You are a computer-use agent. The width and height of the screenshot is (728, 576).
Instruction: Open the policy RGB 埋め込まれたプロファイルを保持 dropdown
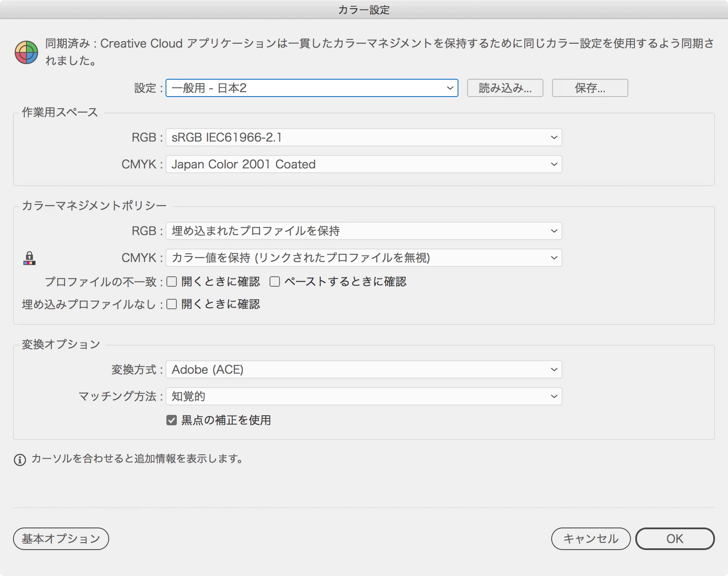[x=364, y=231]
